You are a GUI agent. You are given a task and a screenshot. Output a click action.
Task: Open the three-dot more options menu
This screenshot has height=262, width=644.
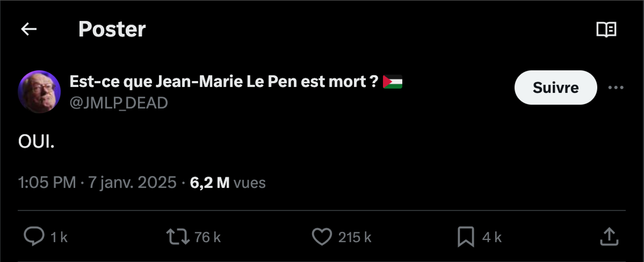[x=616, y=88]
